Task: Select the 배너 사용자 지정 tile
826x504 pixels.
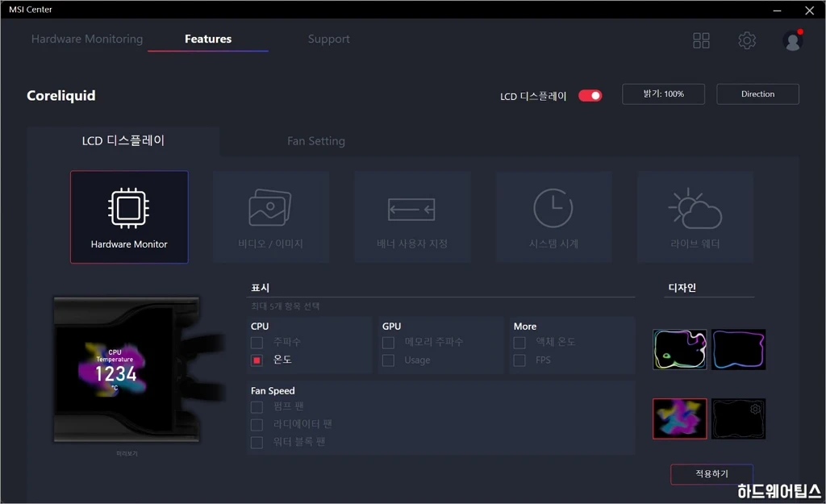Action: [x=412, y=217]
